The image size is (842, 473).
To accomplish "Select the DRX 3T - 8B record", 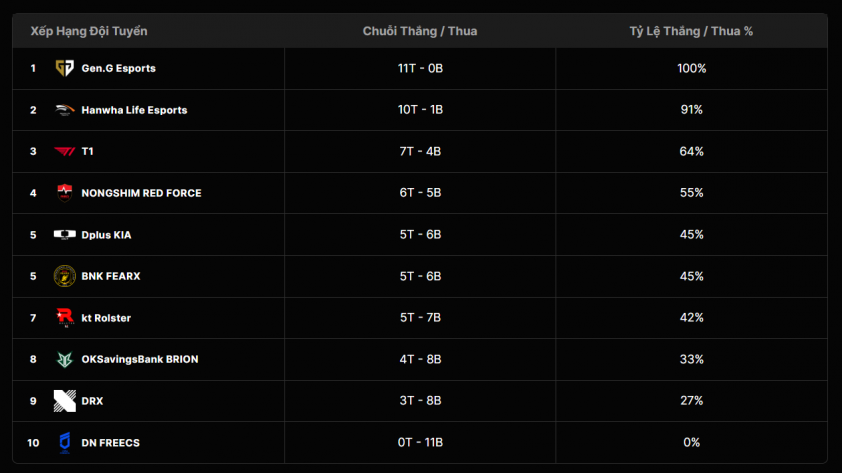I will (x=420, y=401).
